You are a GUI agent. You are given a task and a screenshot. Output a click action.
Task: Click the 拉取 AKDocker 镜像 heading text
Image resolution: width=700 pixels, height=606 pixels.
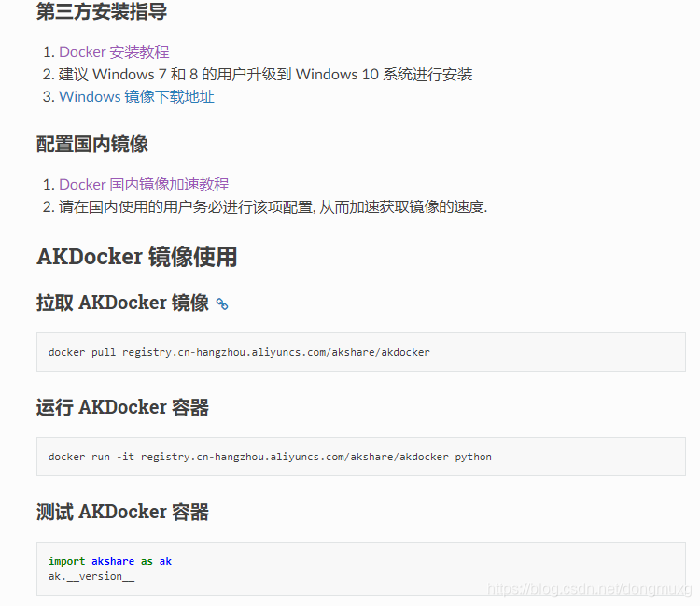click(x=122, y=303)
